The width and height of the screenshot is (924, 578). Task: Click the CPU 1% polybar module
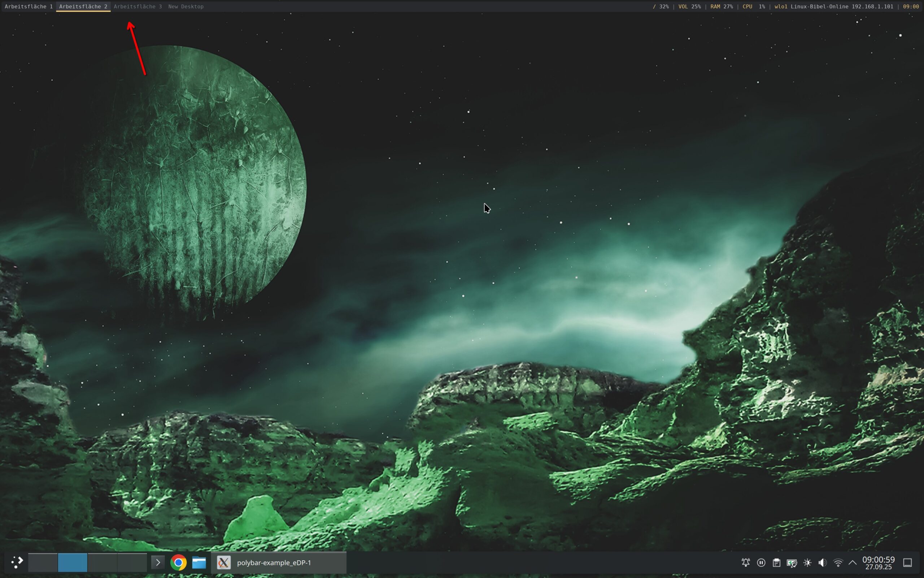pyautogui.click(x=754, y=7)
